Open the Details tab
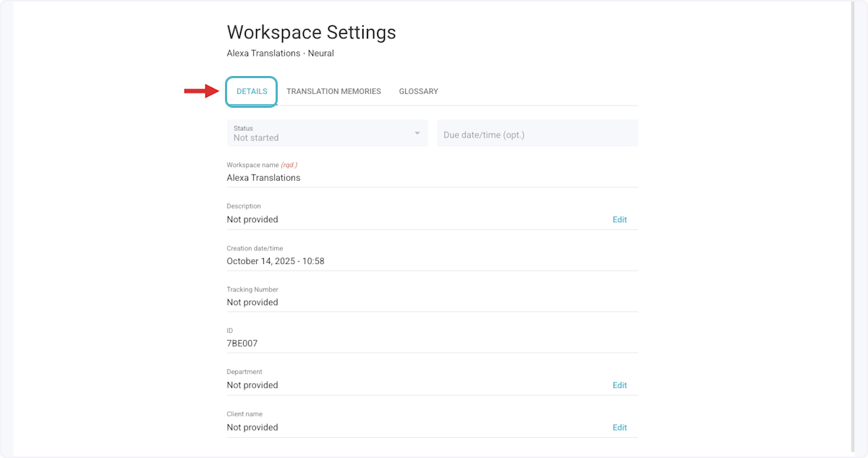This screenshot has width=868, height=458. [252, 92]
